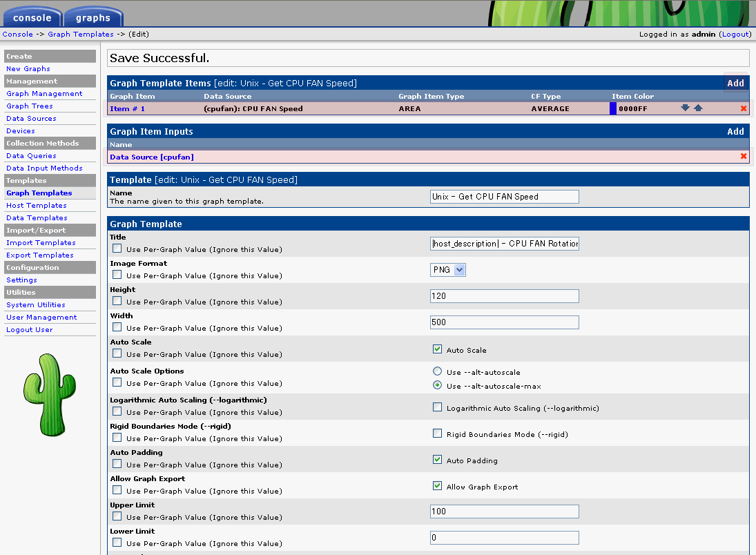Open Item # 1 graph item link
Viewport: 756px width, 555px height.
(128, 108)
